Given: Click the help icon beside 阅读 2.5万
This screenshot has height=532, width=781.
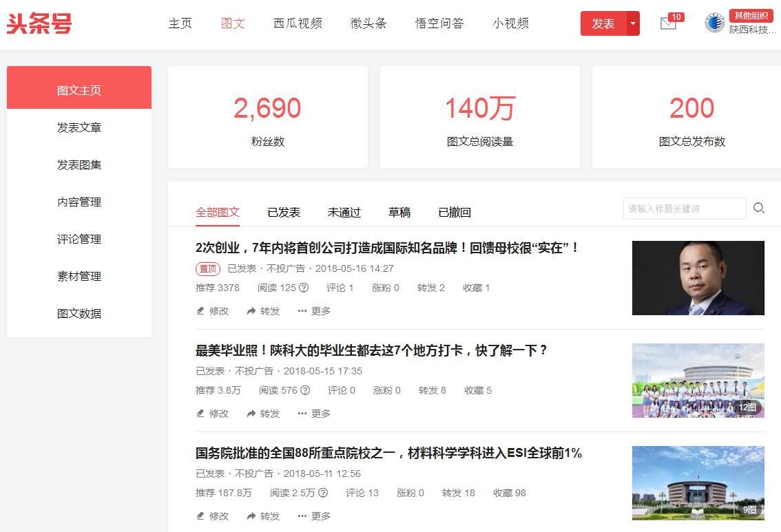Looking at the screenshot, I should click(x=323, y=493).
